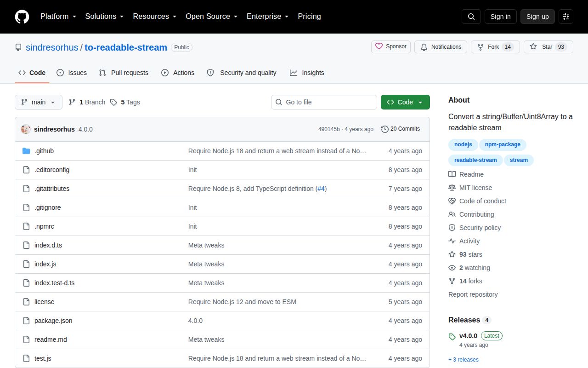This screenshot has height=368, width=588.
Task: View 14 forks link
Action: click(465, 281)
